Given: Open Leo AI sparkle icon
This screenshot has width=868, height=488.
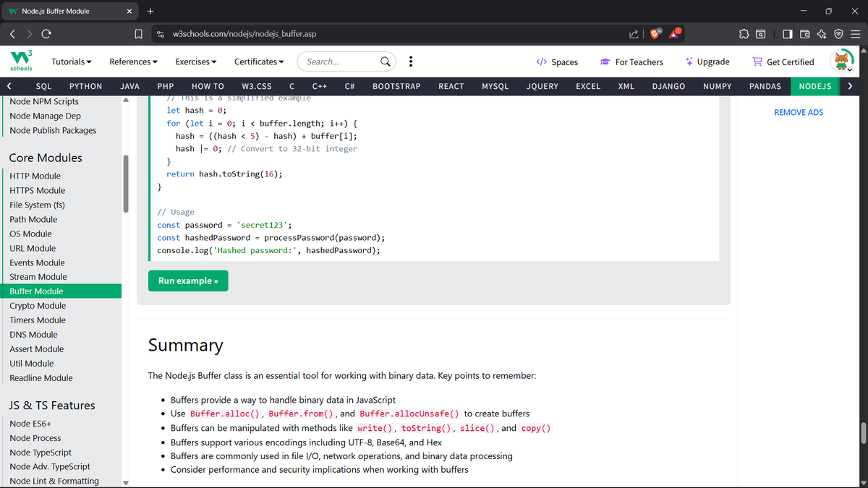Looking at the screenshot, I should click(x=821, y=34).
